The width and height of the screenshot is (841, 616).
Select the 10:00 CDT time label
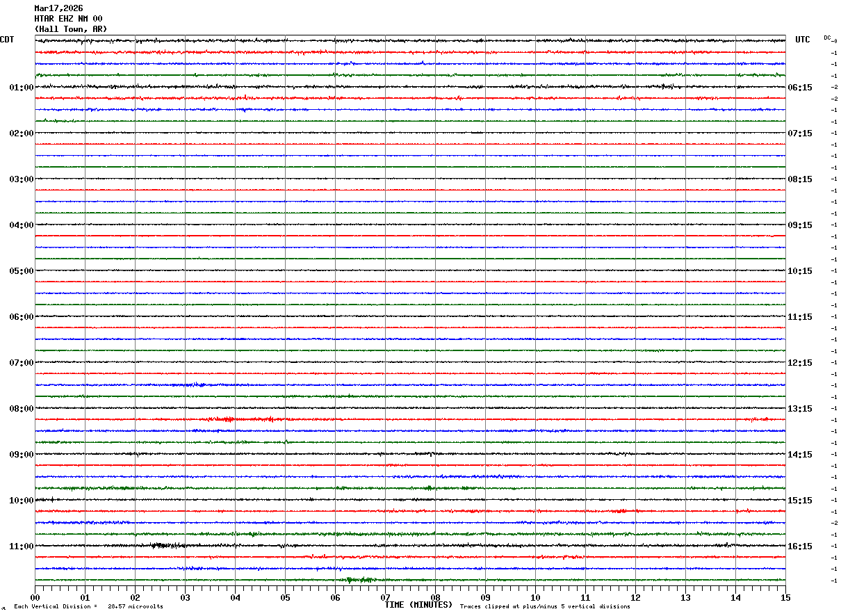coord(22,501)
